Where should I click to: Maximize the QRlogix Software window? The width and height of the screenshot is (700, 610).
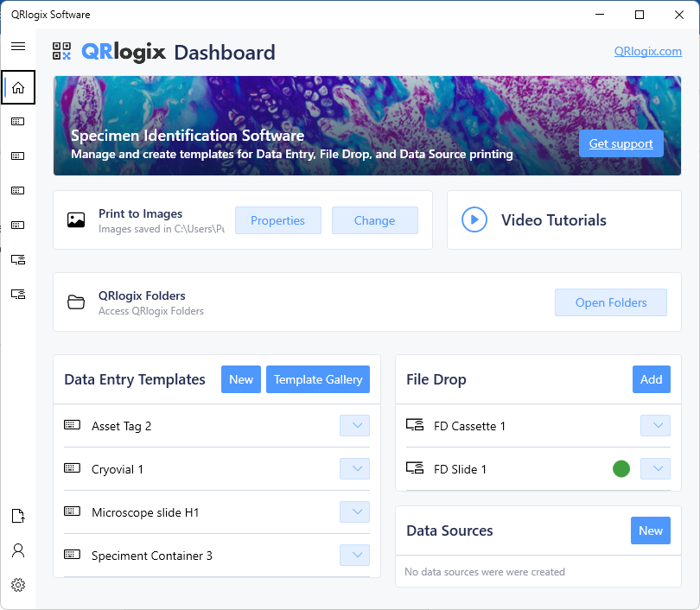click(x=640, y=15)
